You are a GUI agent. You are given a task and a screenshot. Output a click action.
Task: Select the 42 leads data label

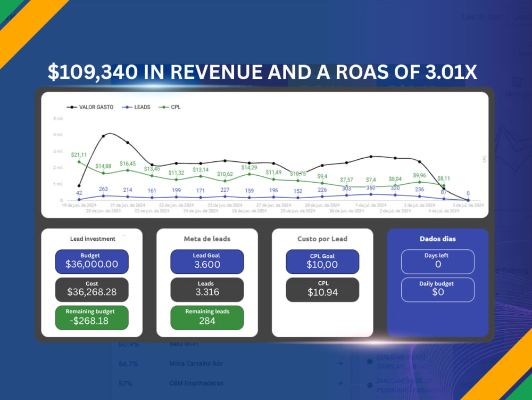point(79,193)
